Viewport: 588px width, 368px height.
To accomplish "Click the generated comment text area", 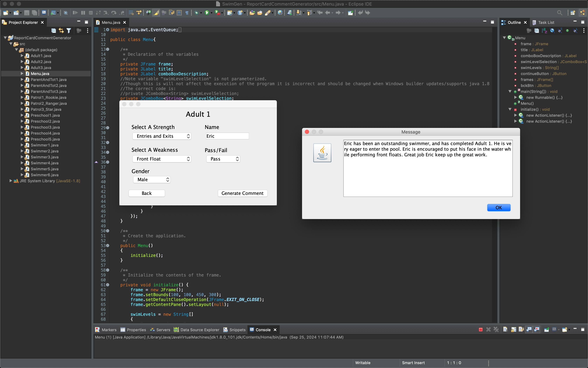I will pos(428,168).
